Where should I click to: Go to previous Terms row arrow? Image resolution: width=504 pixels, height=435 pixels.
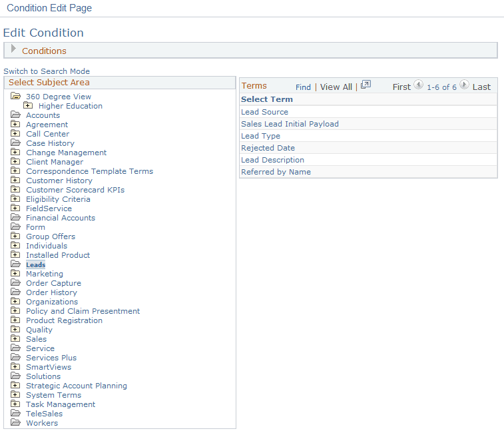[418, 85]
